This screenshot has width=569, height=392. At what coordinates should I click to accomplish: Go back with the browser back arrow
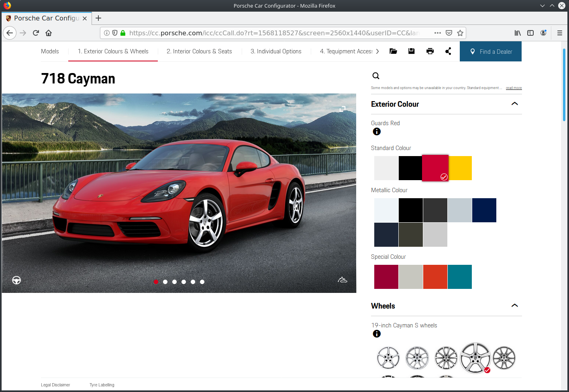[x=10, y=33]
